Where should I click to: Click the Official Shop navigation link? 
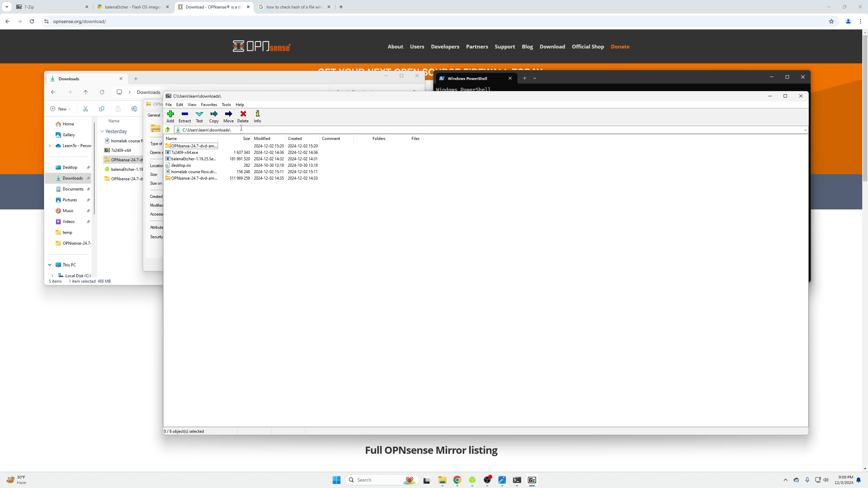tap(588, 46)
